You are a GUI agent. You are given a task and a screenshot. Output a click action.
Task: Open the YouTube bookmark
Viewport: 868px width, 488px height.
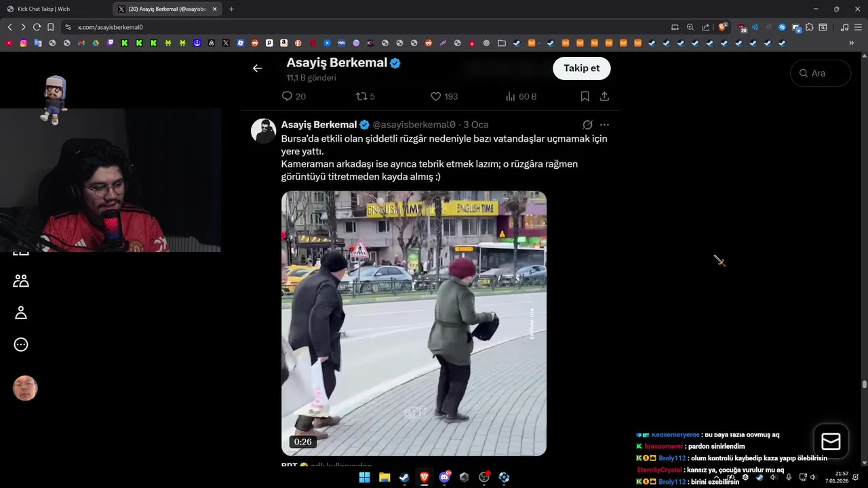coord(9,43)
